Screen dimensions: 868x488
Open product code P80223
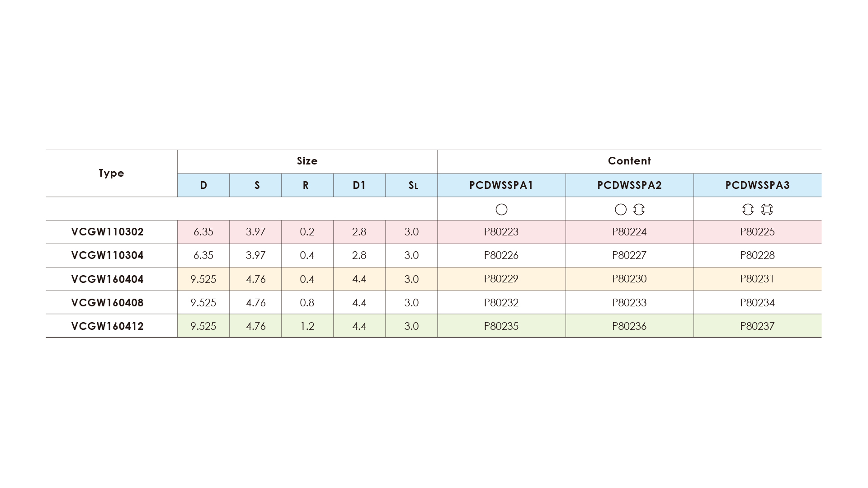coord(501,232)
